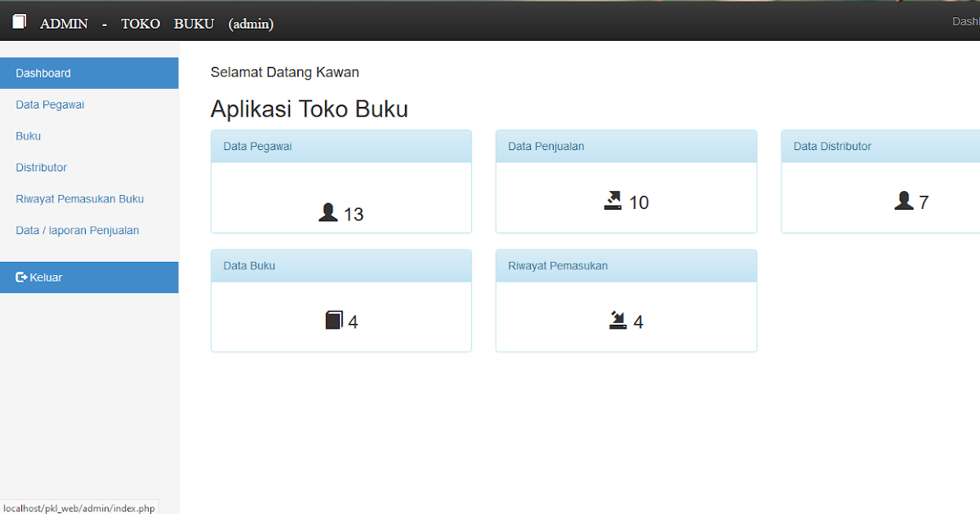The height and width of the screenshot is (514, 980).
Task: Select Distributor in the sidebar
Action: click(42, 167)
